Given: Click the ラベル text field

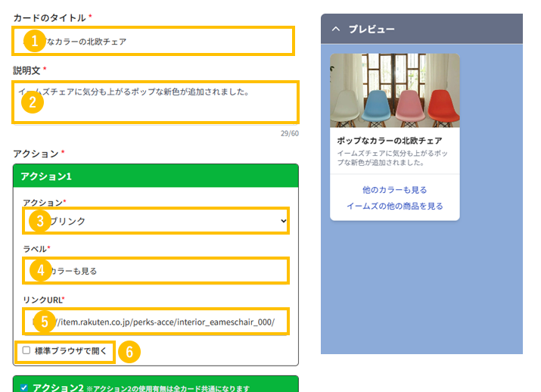Looking at the screenshot, I should pyautogui.click(x=182, y=270).
